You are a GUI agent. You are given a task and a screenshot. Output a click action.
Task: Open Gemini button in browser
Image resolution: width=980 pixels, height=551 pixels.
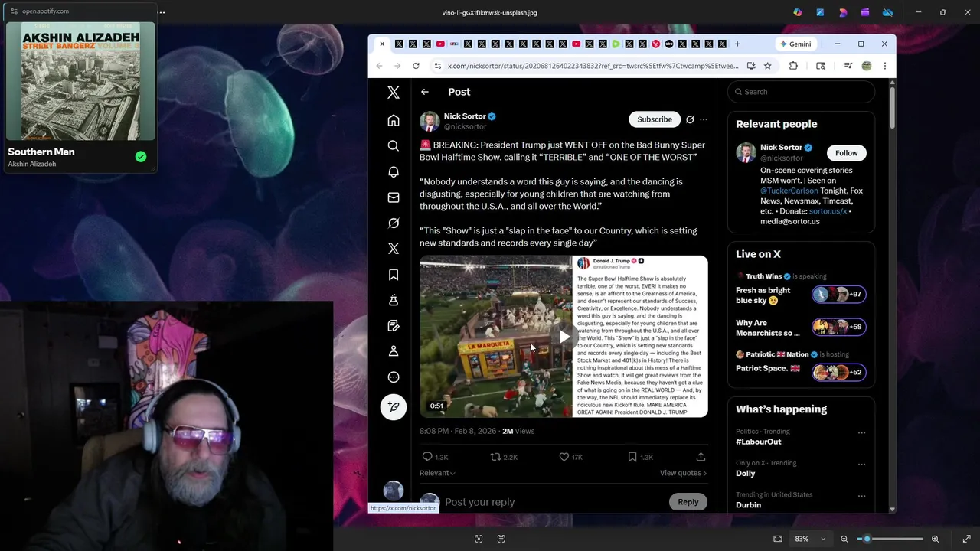click(x=795, y=44)
